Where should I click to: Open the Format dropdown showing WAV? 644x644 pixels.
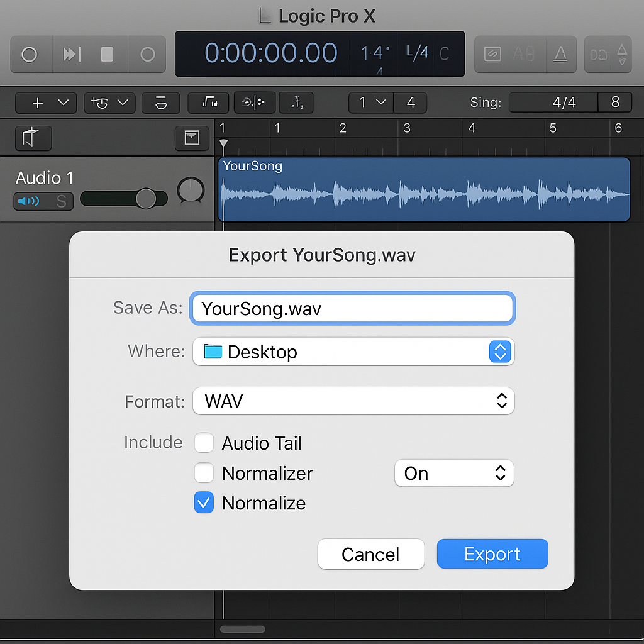[x=353, y=401]
